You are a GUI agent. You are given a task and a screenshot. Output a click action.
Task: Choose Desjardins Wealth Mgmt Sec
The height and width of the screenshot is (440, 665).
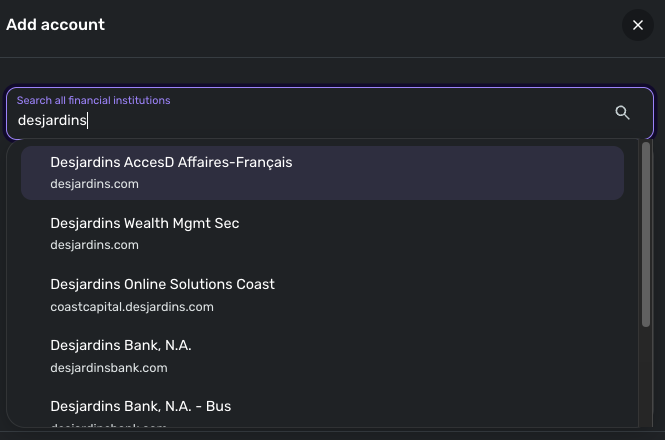(x=145, y=223)
